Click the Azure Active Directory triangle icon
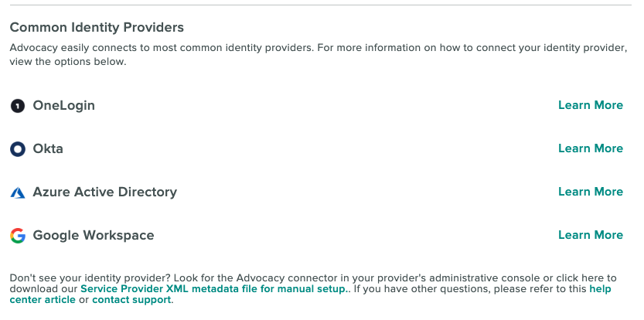 tap(18, 192)
